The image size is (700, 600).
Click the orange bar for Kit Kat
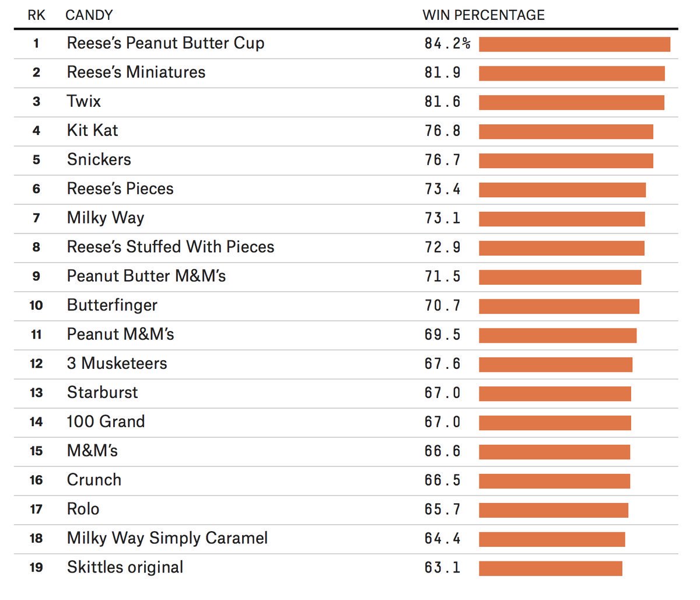566,131
